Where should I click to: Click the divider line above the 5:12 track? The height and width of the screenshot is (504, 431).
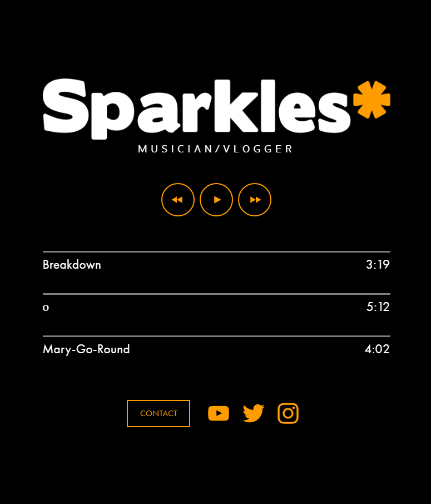[x=217, y=294]
